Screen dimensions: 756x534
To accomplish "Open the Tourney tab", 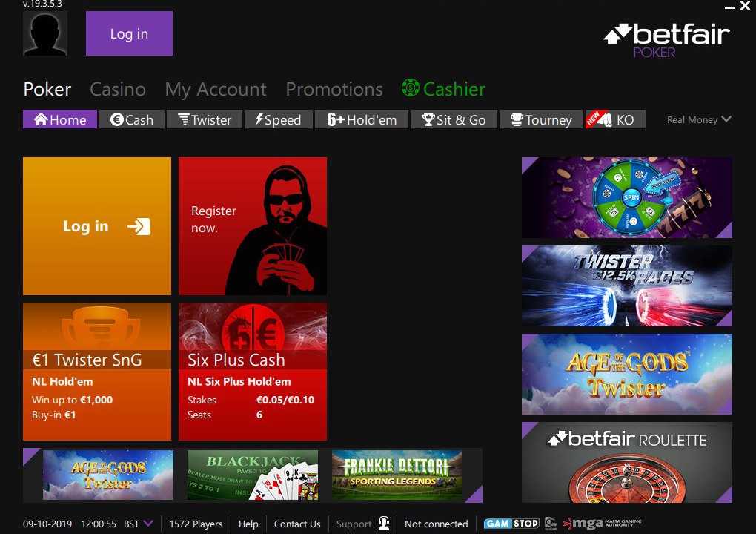I will (x=541, y=119).
